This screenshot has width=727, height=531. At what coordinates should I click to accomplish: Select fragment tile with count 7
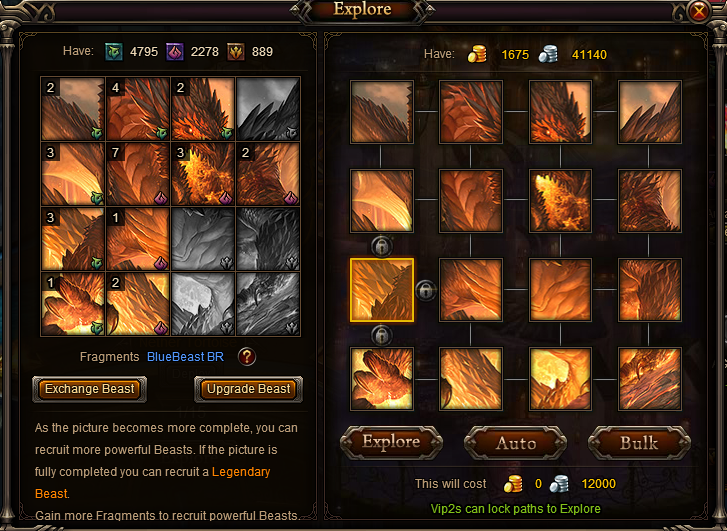[138, 174]
